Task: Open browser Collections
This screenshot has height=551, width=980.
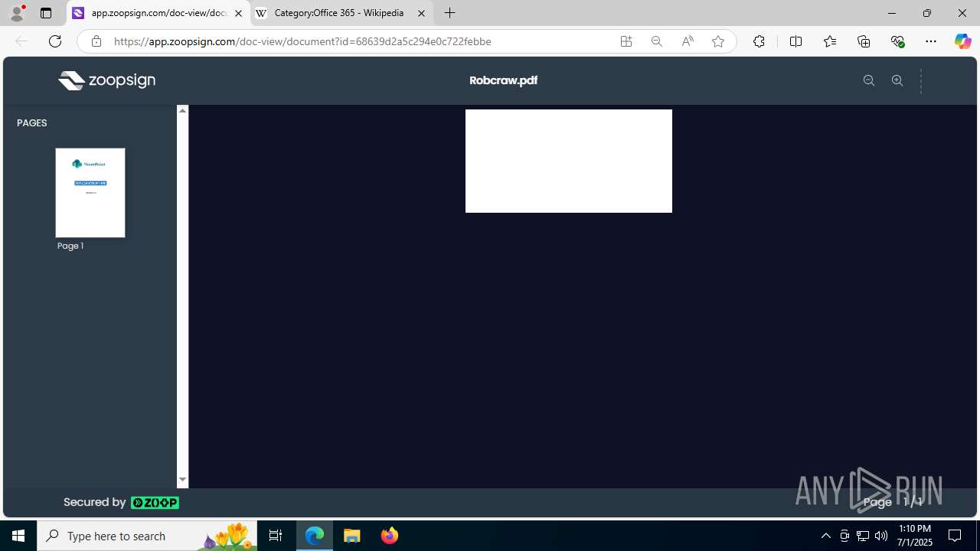Action: [x=864, y=41]
